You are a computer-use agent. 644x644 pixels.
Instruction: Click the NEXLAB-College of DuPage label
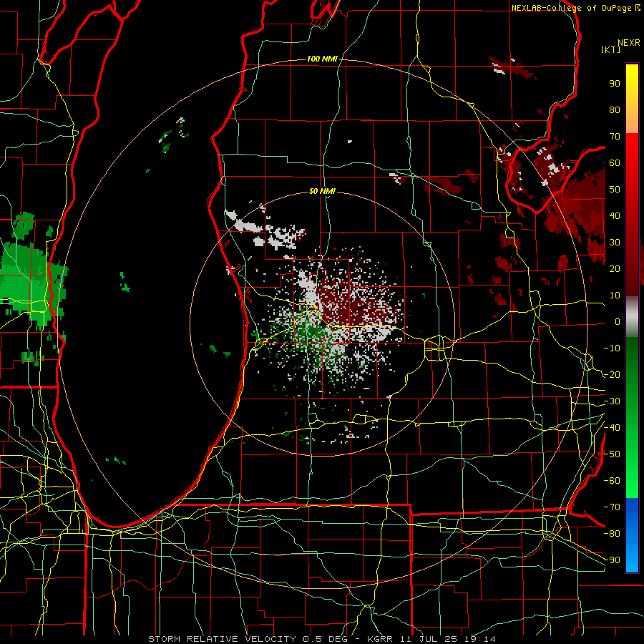point(575,8)
